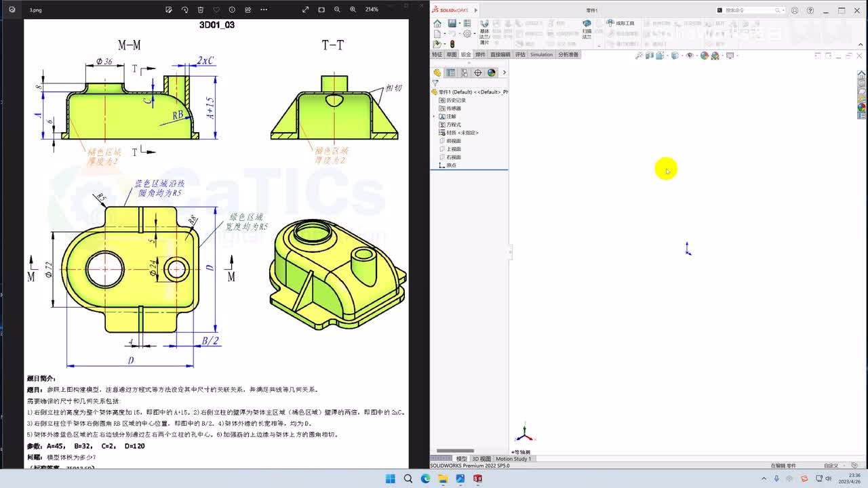Expand the SolidWorks main menu arrow

475,10
